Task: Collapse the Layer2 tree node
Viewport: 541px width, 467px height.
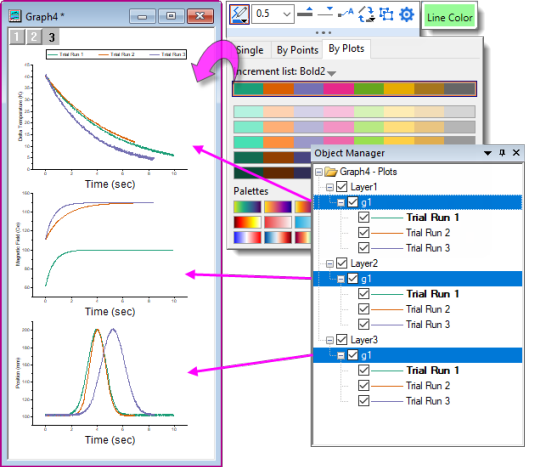Action: [329, 264]
